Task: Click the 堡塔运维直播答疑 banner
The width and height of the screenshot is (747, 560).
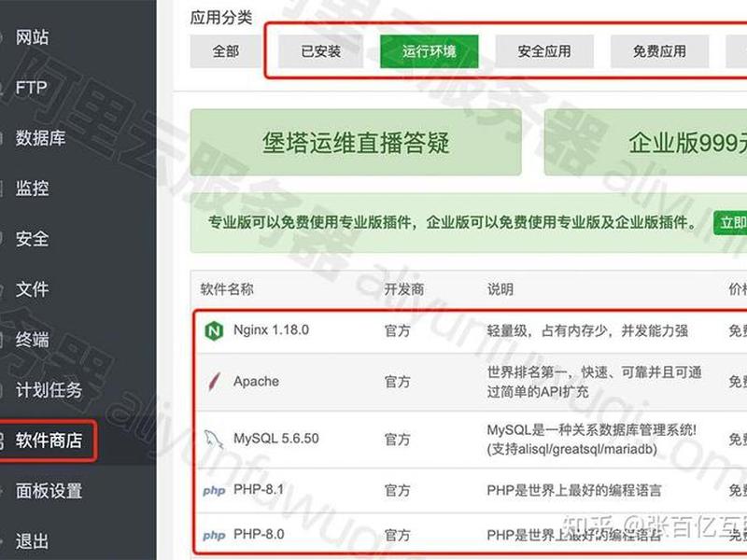Action: [356, 143]
